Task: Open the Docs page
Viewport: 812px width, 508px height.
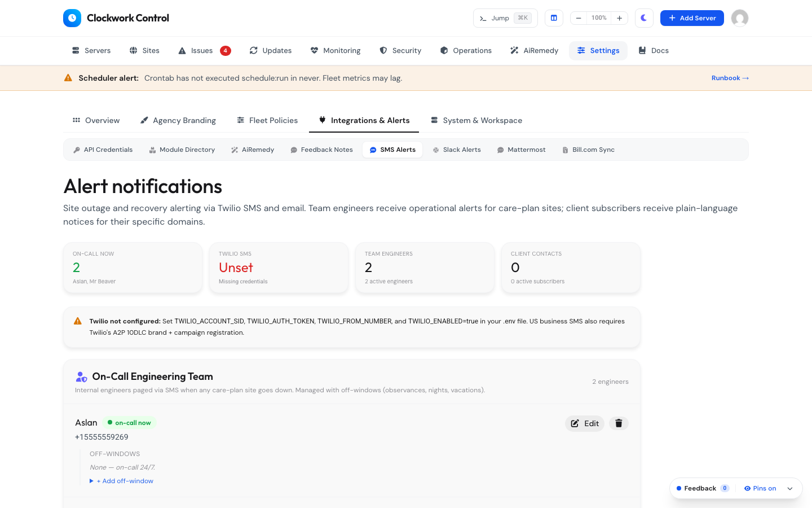Action: tap(654, 51)
